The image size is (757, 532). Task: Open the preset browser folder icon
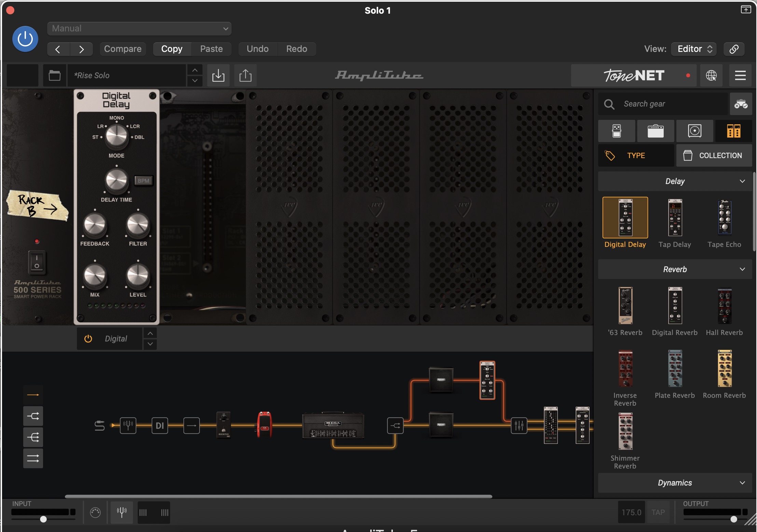[x=55, y=75]
